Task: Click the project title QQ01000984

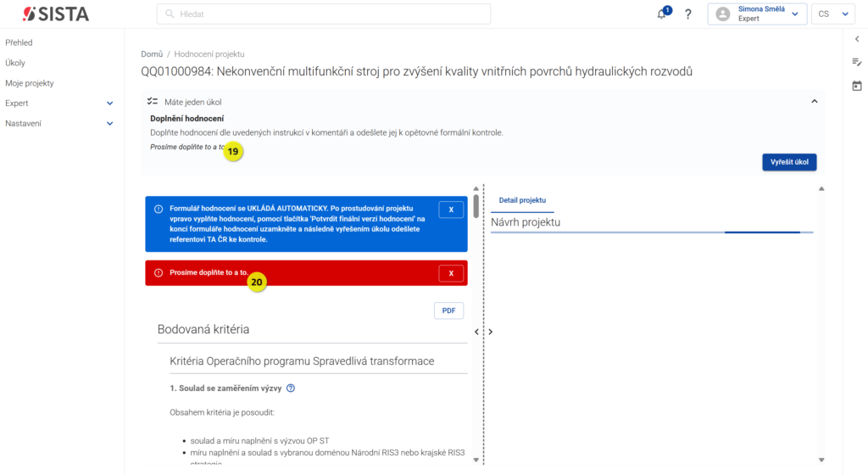Action: point(416,71)
